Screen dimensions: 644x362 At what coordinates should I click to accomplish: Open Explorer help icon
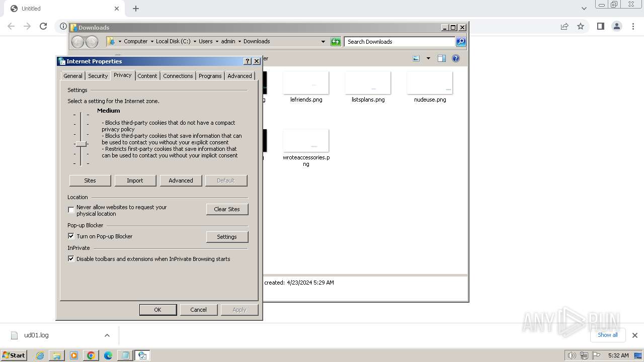click(x=456, y=58)
